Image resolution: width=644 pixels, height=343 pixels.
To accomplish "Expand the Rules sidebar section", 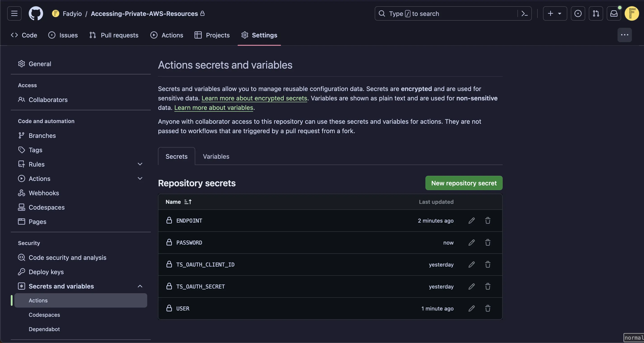I will tap(140, 164).
